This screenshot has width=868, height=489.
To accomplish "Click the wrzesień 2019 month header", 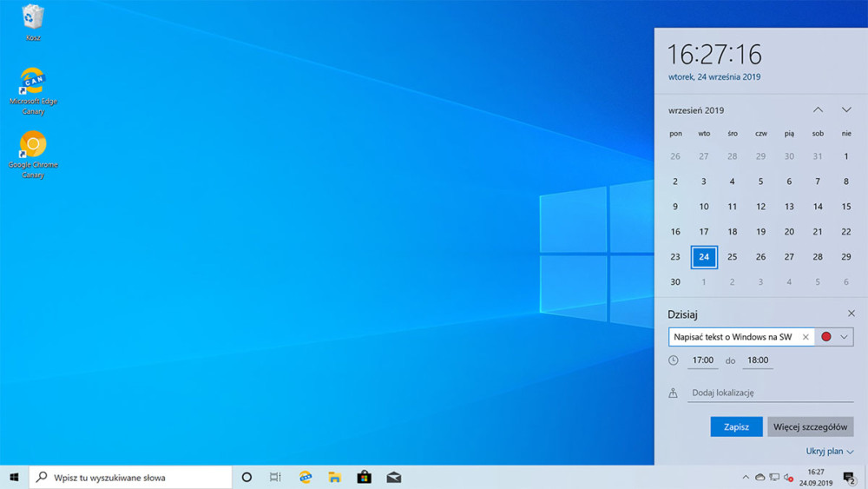I will [696, 110].
